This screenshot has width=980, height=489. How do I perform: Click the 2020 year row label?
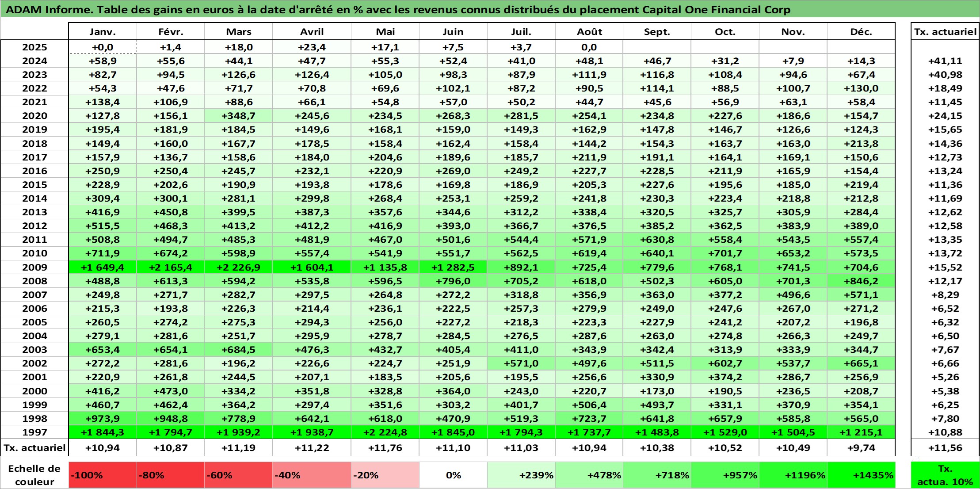34,116
